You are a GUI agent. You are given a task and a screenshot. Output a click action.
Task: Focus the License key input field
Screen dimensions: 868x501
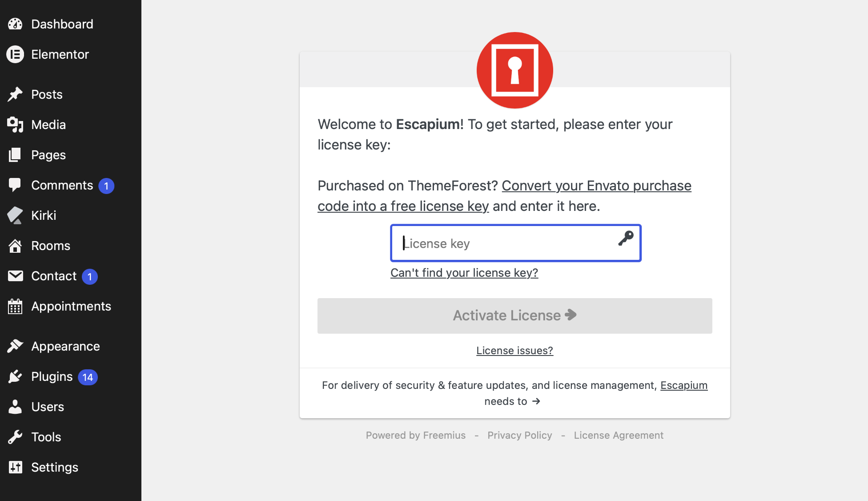516,243
